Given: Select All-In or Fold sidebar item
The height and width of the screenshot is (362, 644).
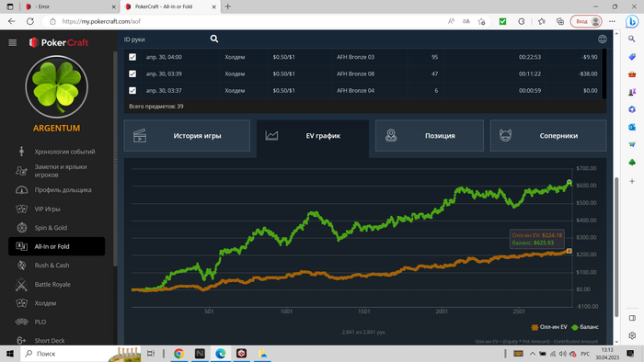Looking at the screenshot, I should pos(57,246).
